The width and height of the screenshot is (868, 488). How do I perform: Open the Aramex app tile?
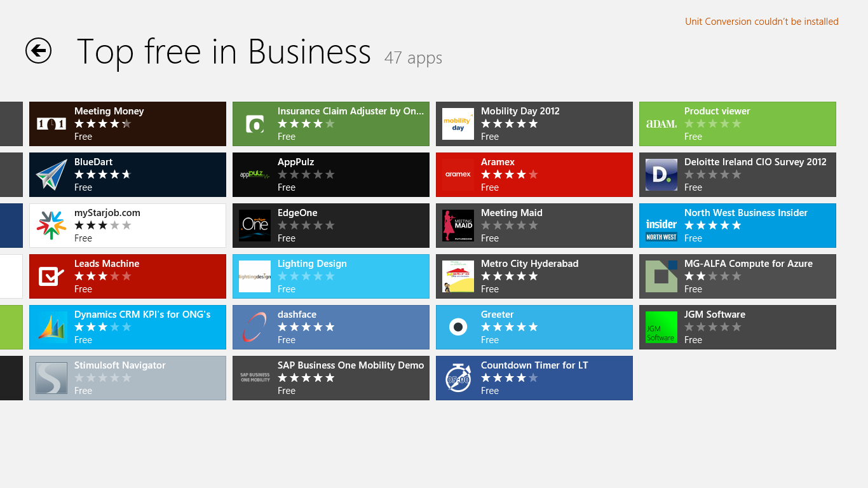[x=534, y=175]
